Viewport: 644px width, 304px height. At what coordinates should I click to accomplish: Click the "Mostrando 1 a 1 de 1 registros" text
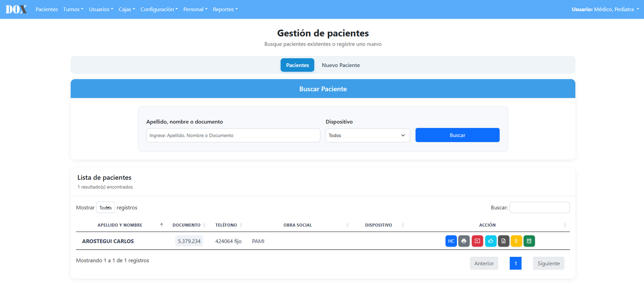point(113,261)
